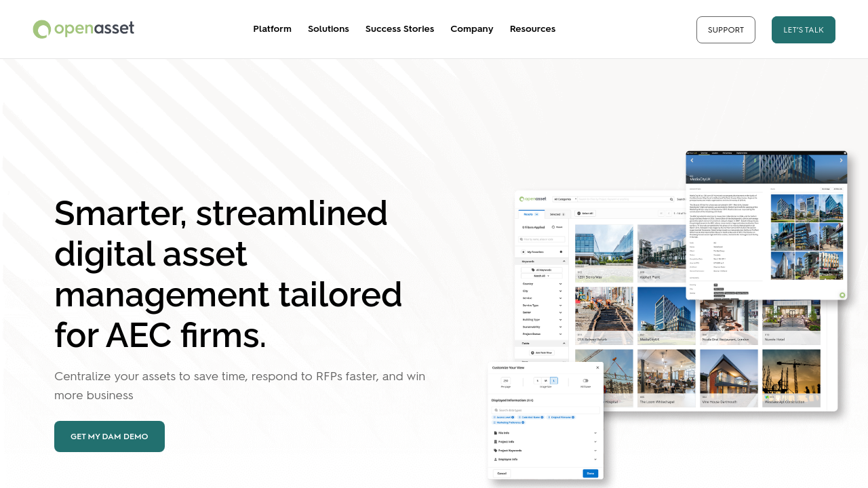Open the Platform menu

pos(272,28)
